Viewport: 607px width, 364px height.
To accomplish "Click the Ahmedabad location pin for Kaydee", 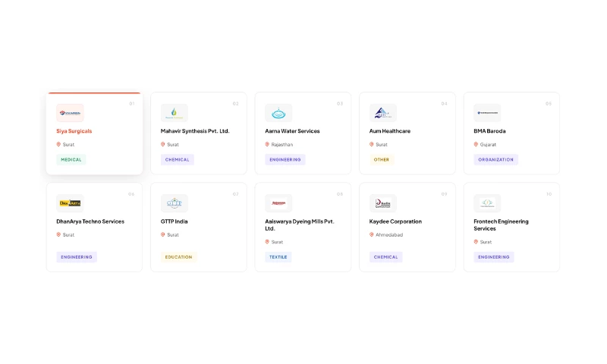I will 372,234.
